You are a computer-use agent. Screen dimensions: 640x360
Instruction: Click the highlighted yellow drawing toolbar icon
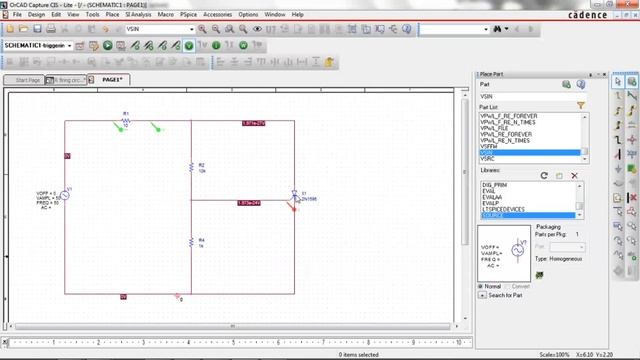pos(329,62)
